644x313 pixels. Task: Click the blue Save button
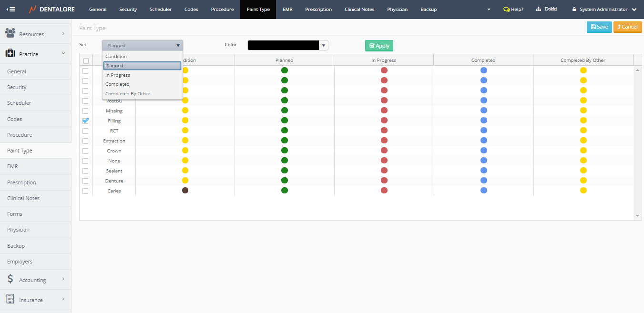pos(599,27)
